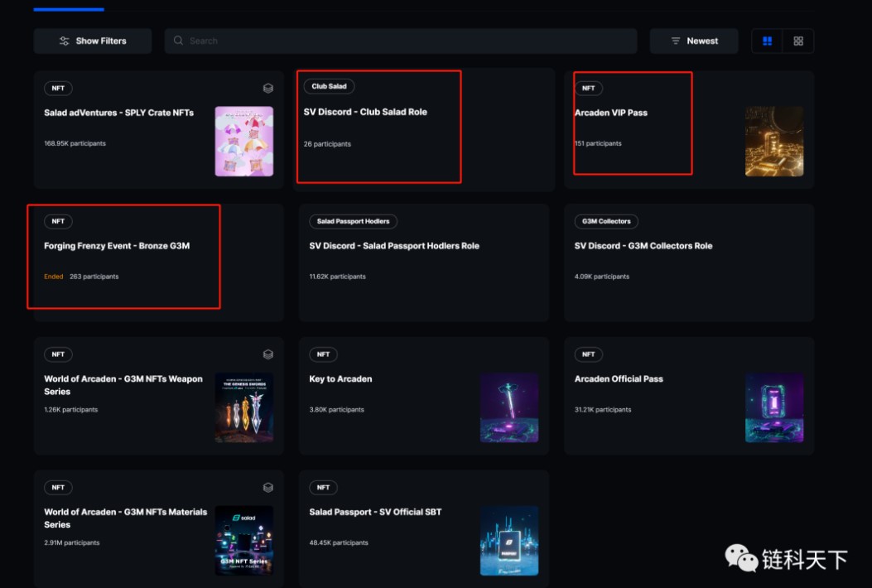
Task: Open the Newest sort dropdown
Action: (x=693, y=41)
